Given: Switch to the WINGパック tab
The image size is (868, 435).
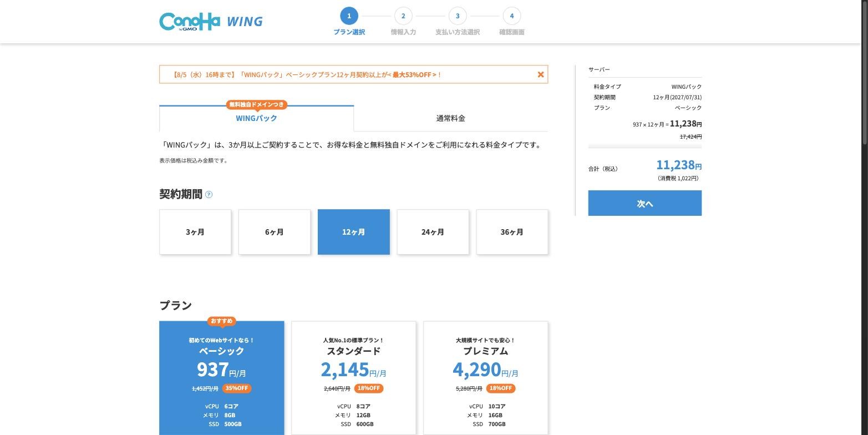Looking at the screenshot, I should tap(256, 118).
